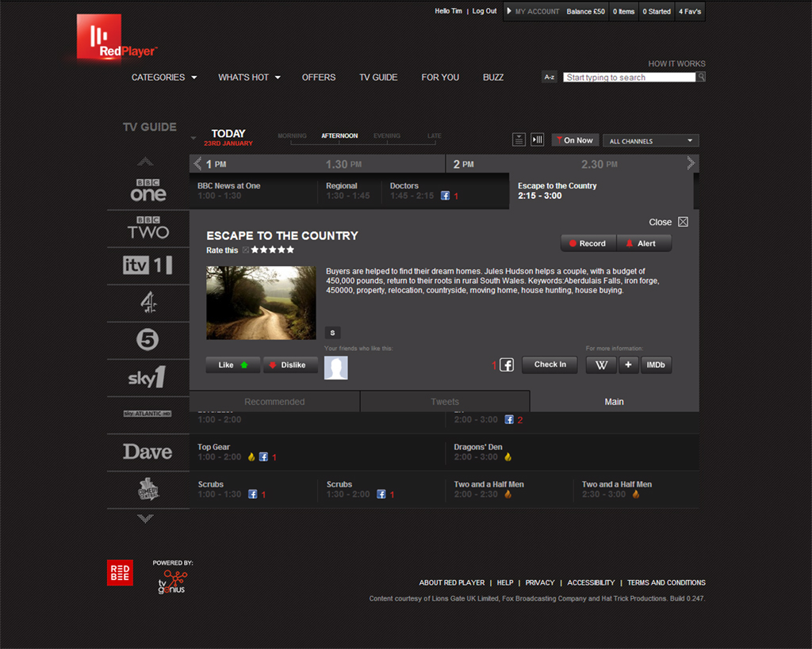The width and height of the screenshot is (812, 649).
Task: Click Facebook icon beside Check In
Action: pyautogui.click(x=507, y=365)
